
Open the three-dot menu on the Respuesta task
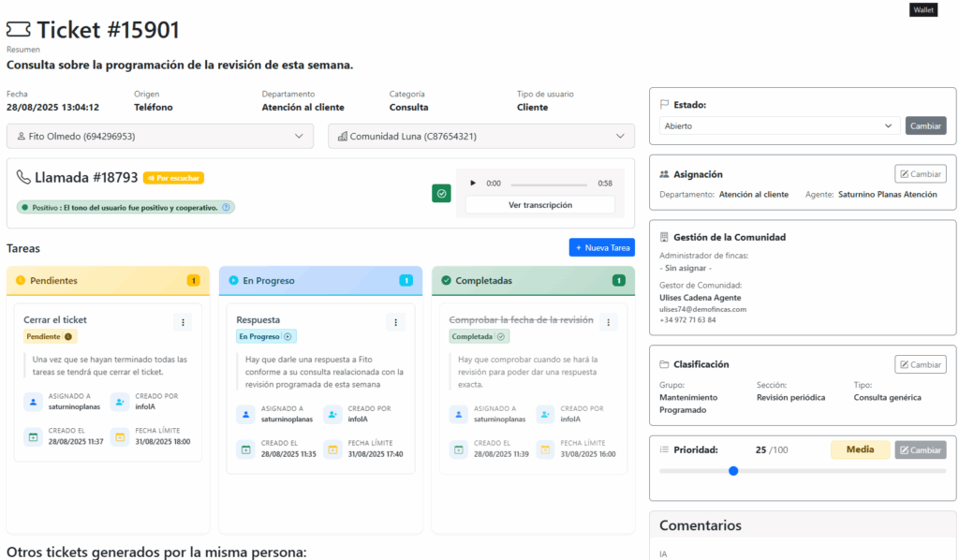[396, 322]
